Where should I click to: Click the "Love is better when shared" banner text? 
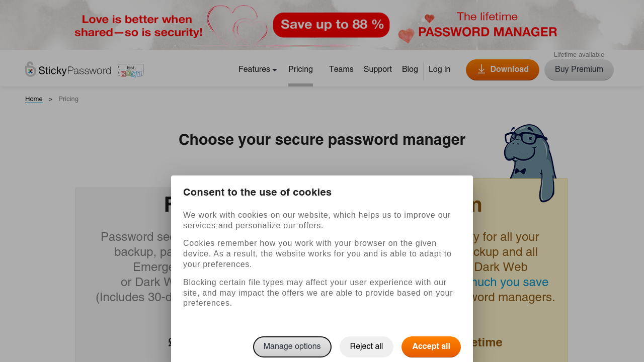pyautogui.click(x=138, y=26)
